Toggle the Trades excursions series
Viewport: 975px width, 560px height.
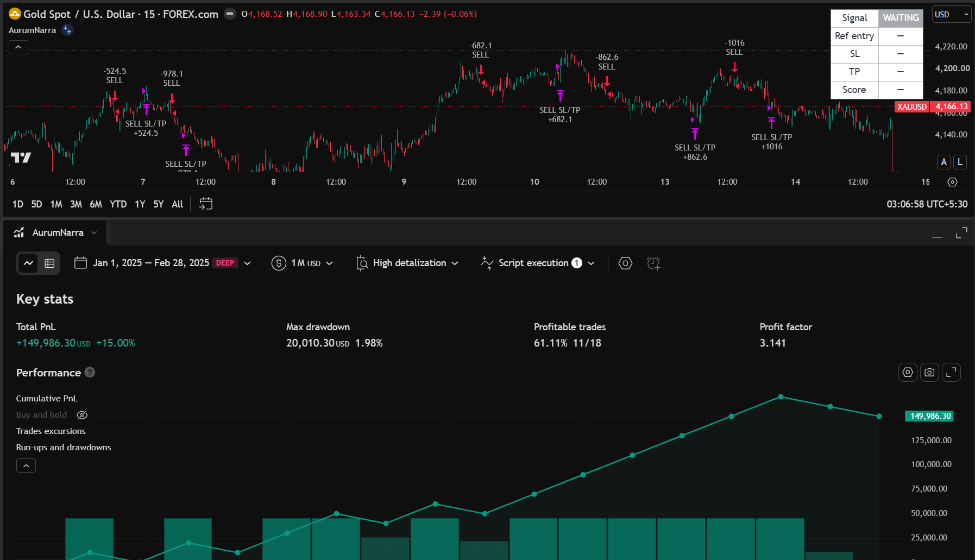pyautogui.click(x=51, y=431)
